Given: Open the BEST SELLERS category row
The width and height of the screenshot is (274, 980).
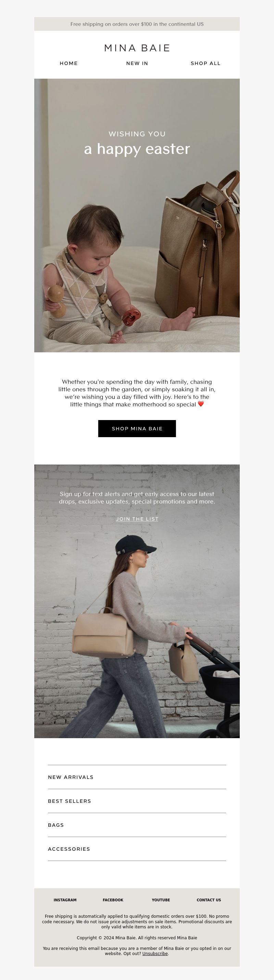Looking at the screenshot, I should (137, 801).
